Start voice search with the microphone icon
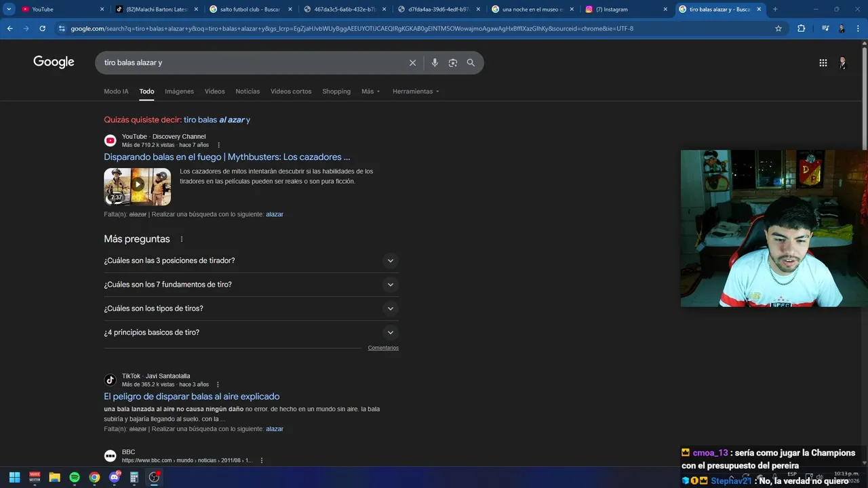868x488 pixels. click(435, 62)
